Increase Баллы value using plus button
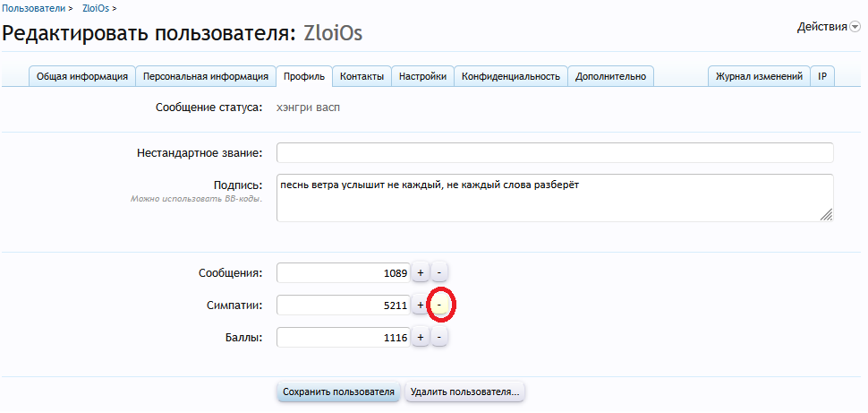868x413 pixels. click(421, 338)
